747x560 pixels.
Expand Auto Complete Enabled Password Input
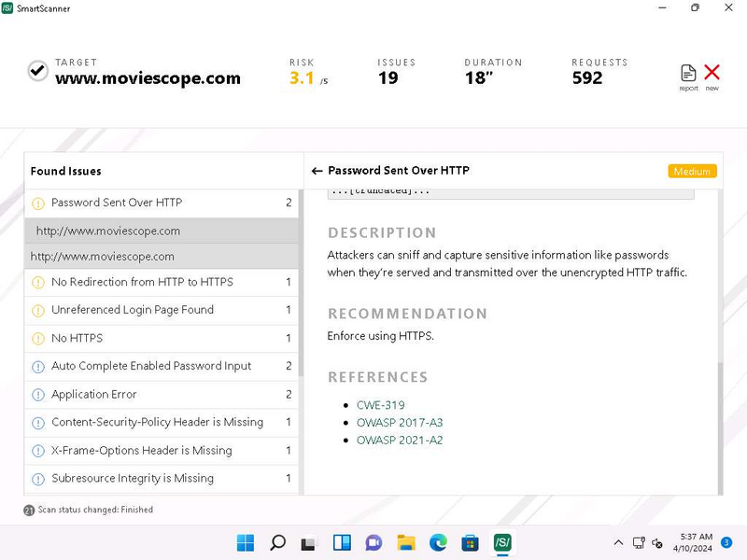161,367
